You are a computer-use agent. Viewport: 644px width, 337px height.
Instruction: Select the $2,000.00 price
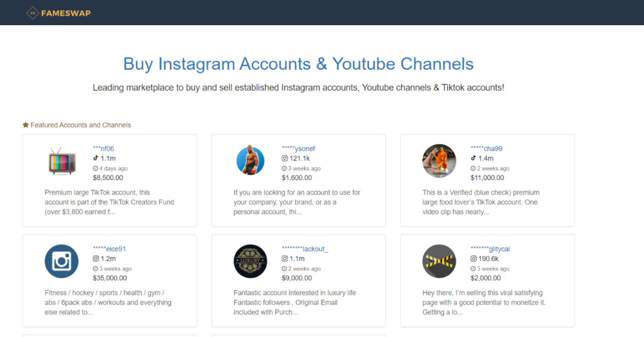point(486,278)
